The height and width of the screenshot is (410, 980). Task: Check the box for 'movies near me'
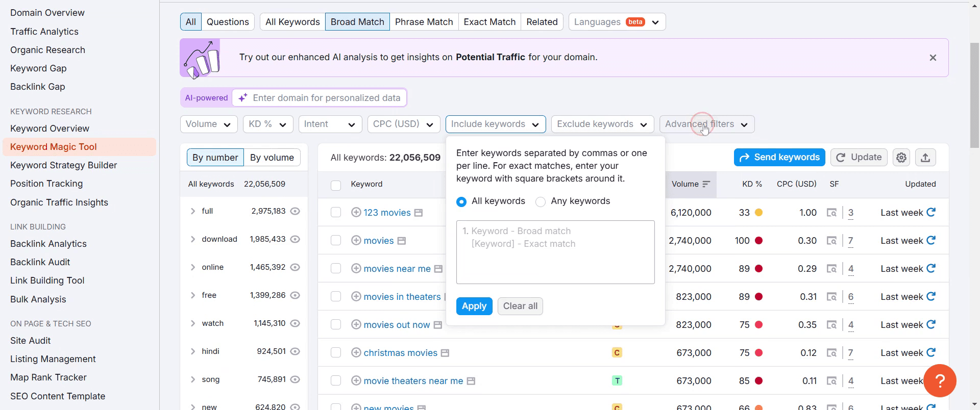point(336,268)
